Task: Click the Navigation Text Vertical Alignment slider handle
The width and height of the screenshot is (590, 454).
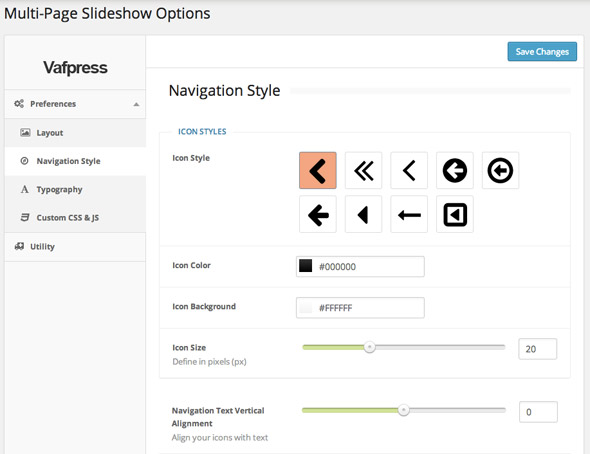Action: (404, 410)
